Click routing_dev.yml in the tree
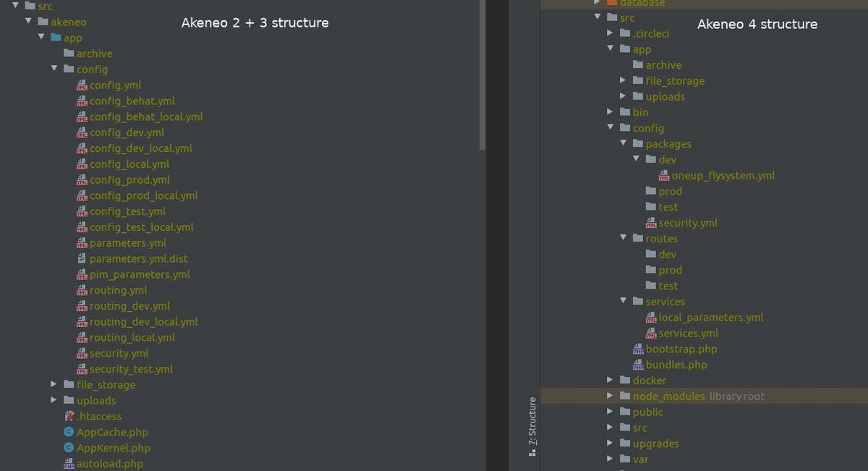 click(x=130, y=306)
